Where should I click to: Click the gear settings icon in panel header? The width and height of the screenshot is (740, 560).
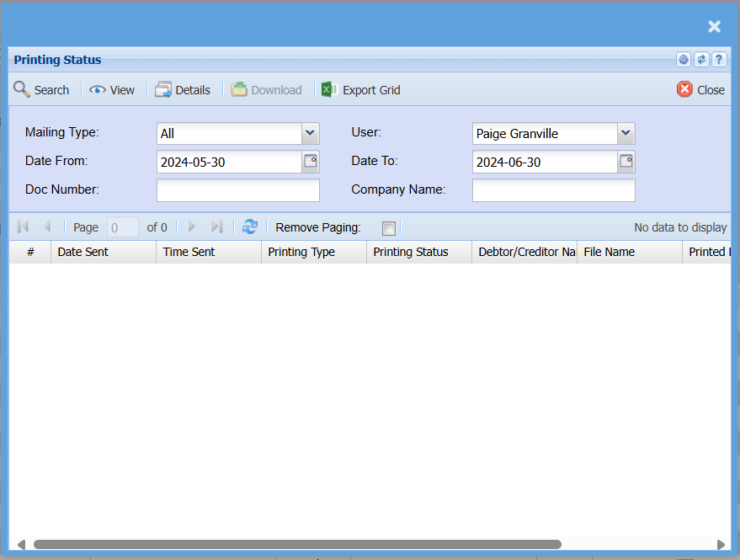[684, 60]
